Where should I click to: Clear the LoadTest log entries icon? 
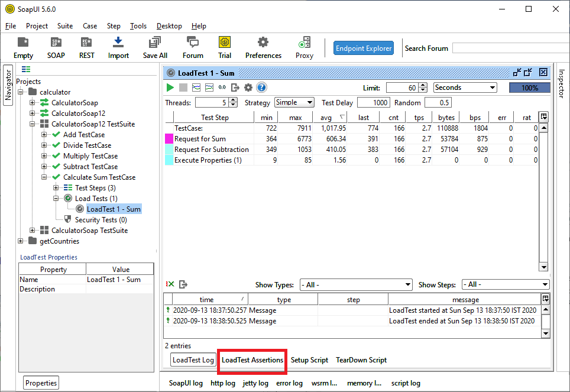click(170, 284)
